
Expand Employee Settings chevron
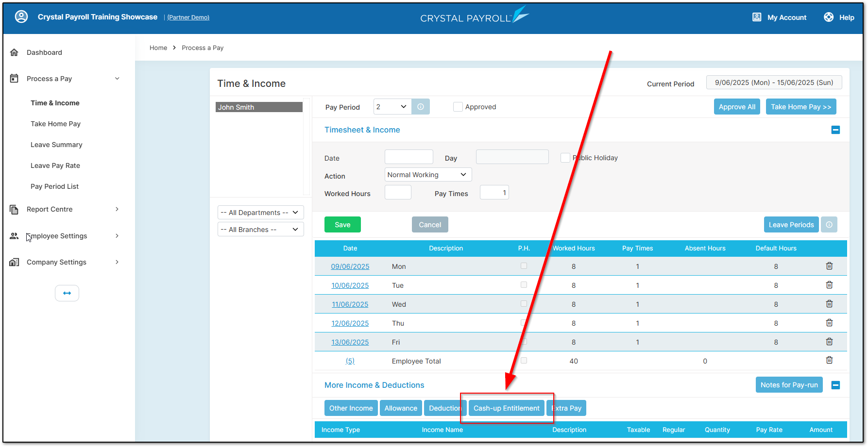[117, 236]
